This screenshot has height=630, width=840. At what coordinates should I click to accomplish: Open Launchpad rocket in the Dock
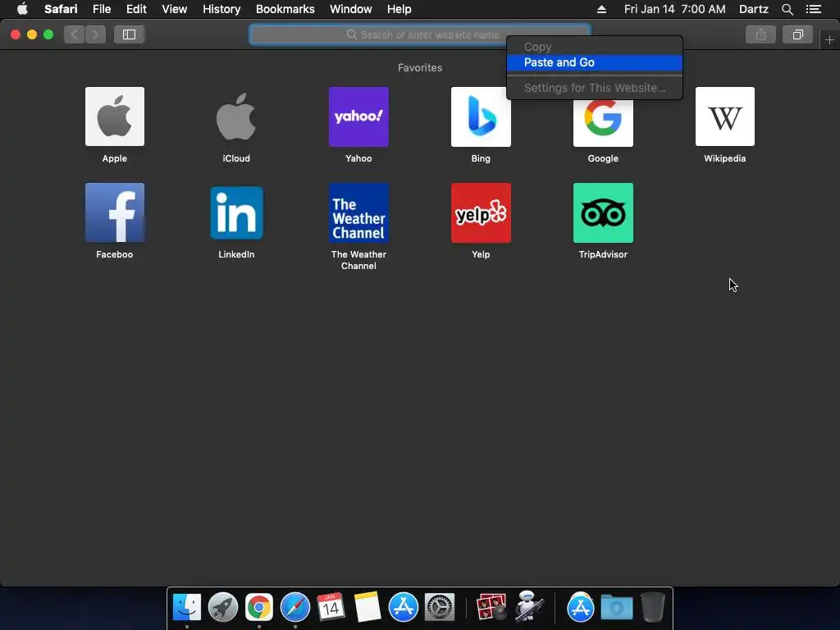[x=223, y=607]
